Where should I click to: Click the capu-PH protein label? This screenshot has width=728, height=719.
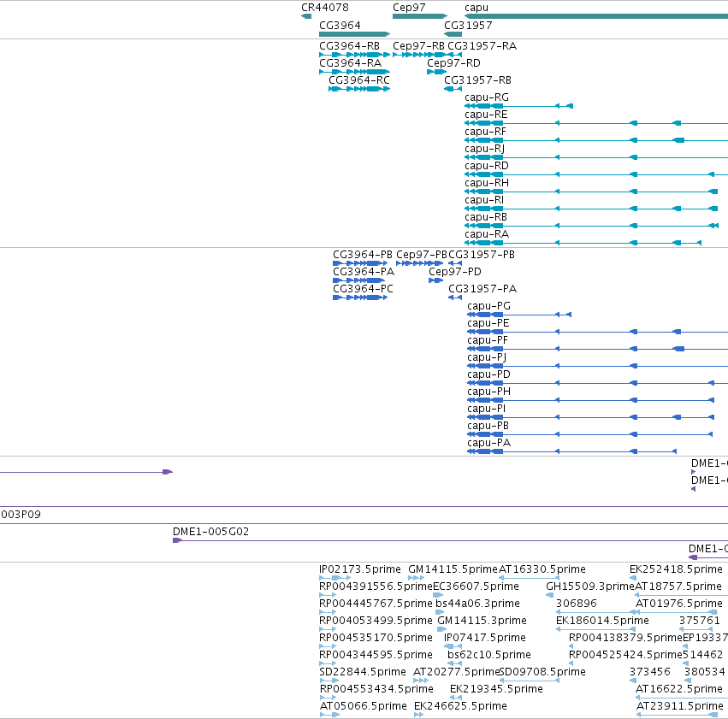(x=488, y=392)
